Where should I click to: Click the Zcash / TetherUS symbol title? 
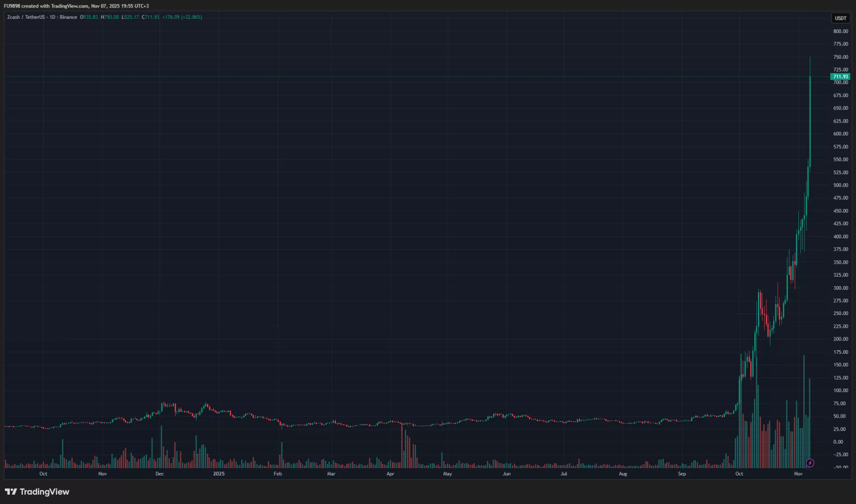[x=26, y=17]
